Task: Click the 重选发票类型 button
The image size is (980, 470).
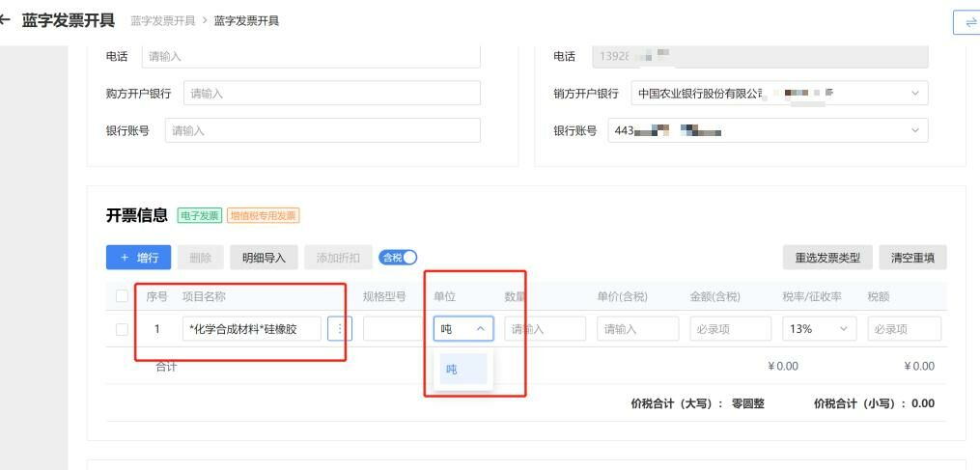Action: point(826,258)
